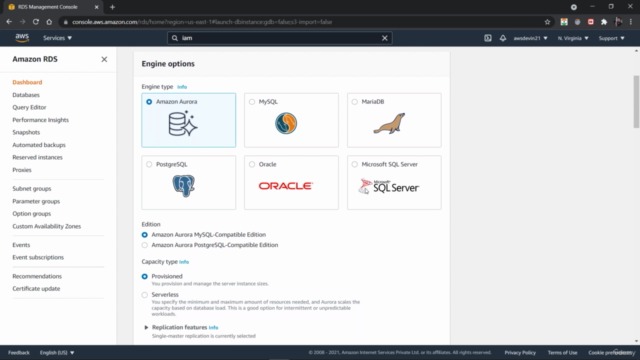Screen dimensions: 640x360
Task: Open Chrome menu three dots
Action: coord(631,22)
